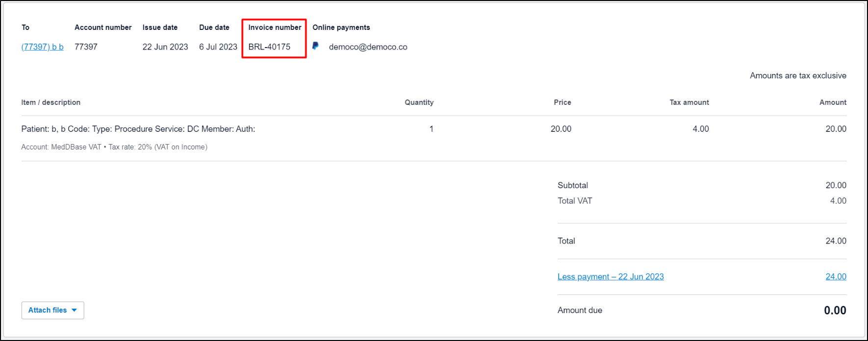This screenshot has height=341, width=868.
Task: Click the 24.00 payment amount link
Action: coord(836,277)
